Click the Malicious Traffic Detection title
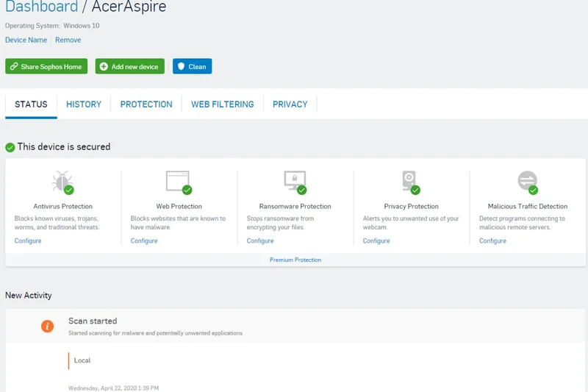Image resolution: width=588 pixels, height=392 pixels. (528, 207)
